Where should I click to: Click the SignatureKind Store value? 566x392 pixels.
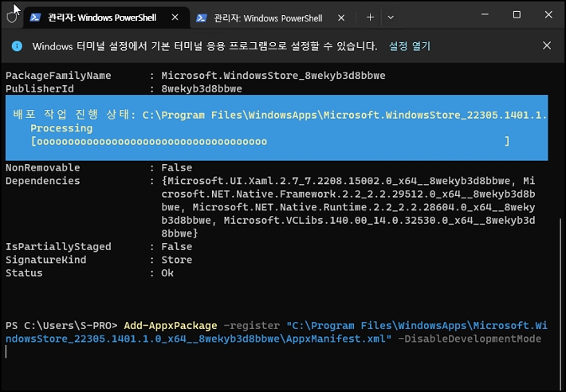click(x=177, y=260)
